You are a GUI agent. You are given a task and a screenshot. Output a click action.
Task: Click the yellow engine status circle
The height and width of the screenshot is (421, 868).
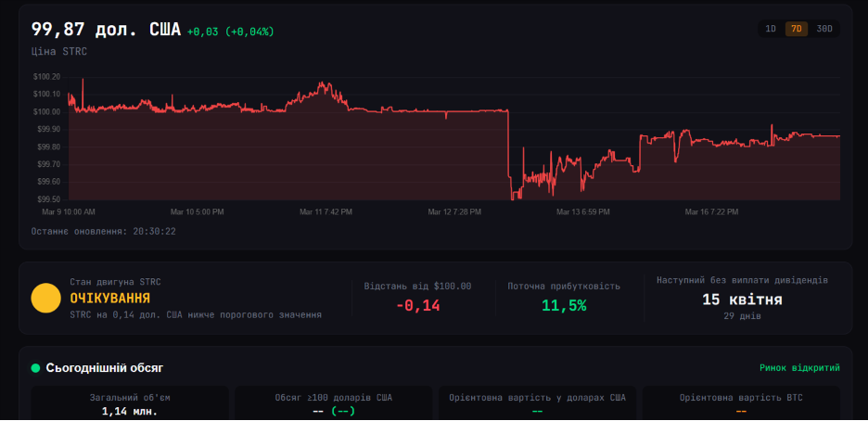[45, 299]
